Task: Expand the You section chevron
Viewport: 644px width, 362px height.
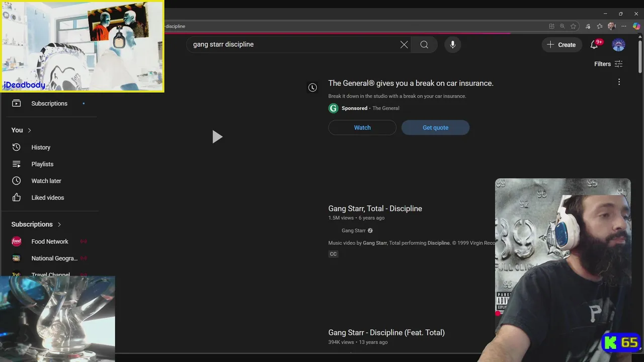Action: (x=29, y=130)
